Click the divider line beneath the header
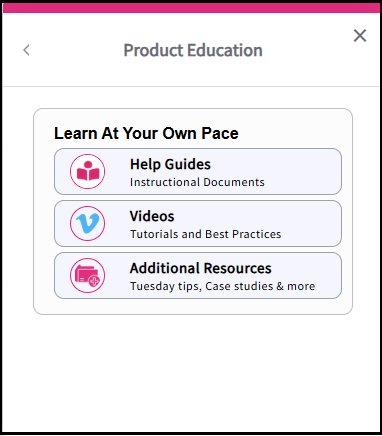Viewport: 382px width, 436px height. click(191, 87)
